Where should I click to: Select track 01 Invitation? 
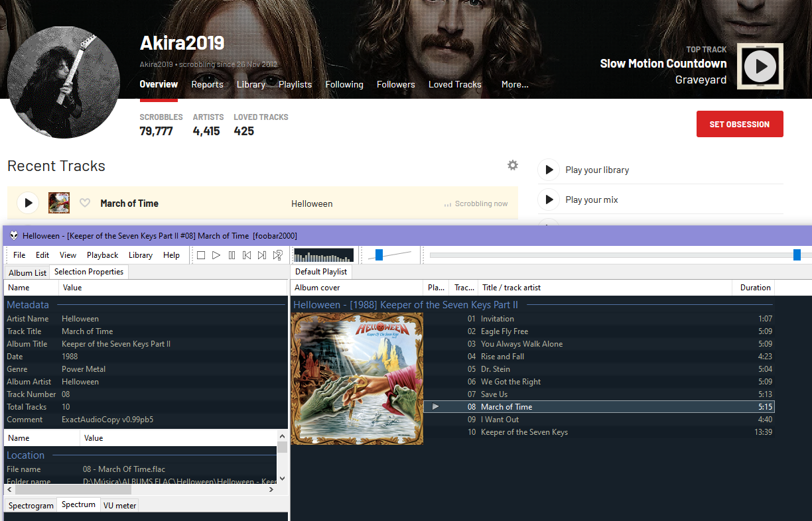pos(599,319)
